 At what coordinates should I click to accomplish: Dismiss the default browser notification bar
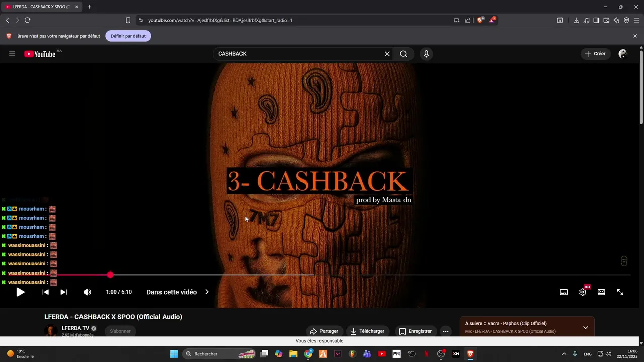click(x=635, y=36)
